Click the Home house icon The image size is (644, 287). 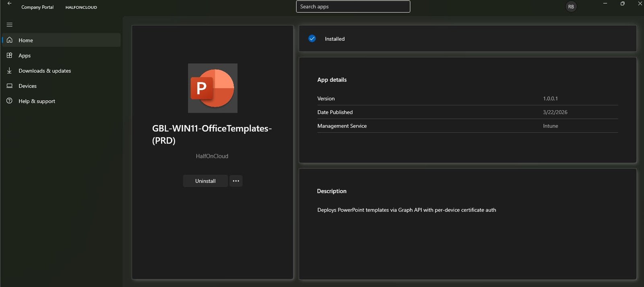[x=10, y=40]
